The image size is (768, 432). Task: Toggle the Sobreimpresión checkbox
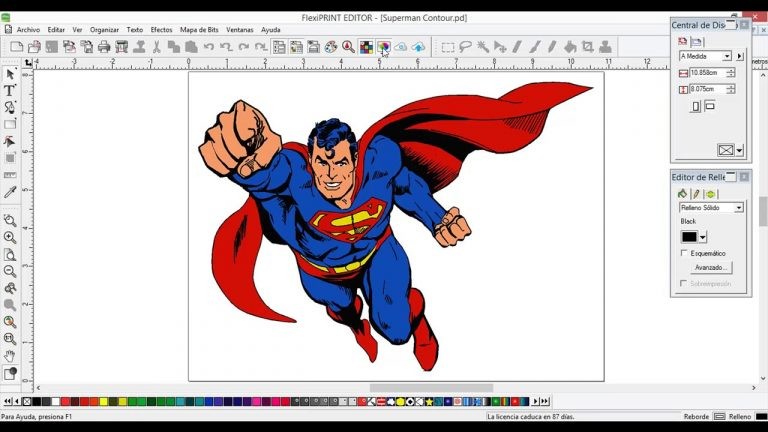pos(684,284)
